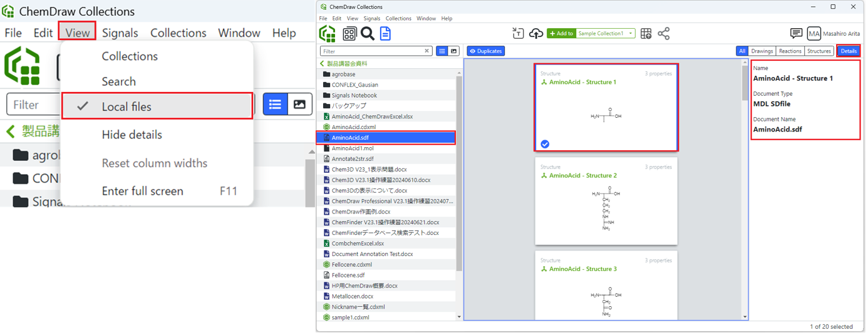Click the structure list vertical scrollbar
This screenshot has height=335, width=868.
click(745, 188)
